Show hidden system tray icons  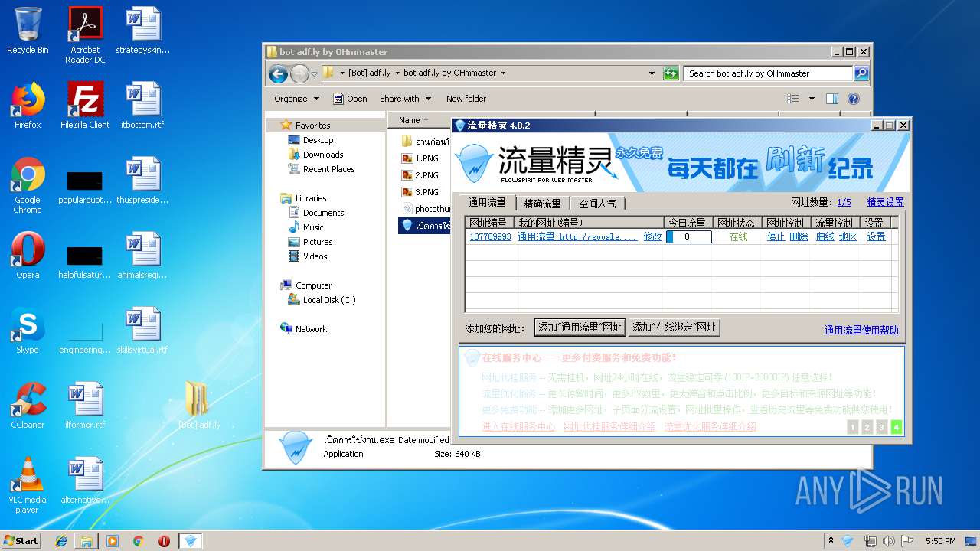831,541
